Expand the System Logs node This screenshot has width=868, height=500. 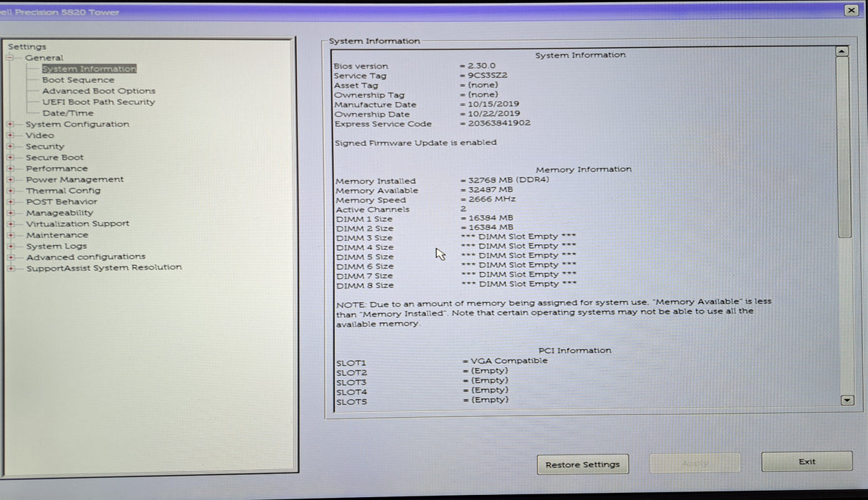coord(11,246)
